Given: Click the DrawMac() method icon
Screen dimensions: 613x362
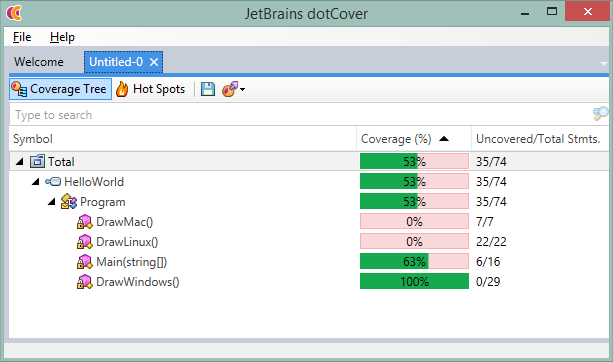Looking at the screenshot, I should [84, 222].
